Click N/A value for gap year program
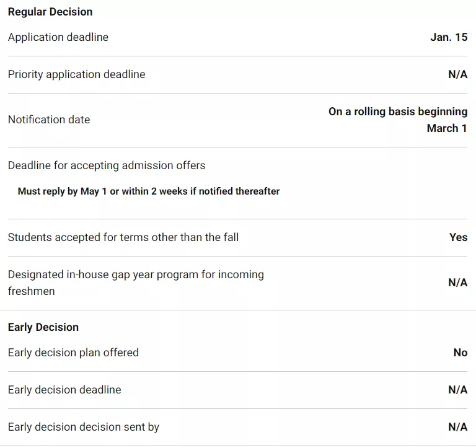Screen dimensions: 476x448 point(457,283)
